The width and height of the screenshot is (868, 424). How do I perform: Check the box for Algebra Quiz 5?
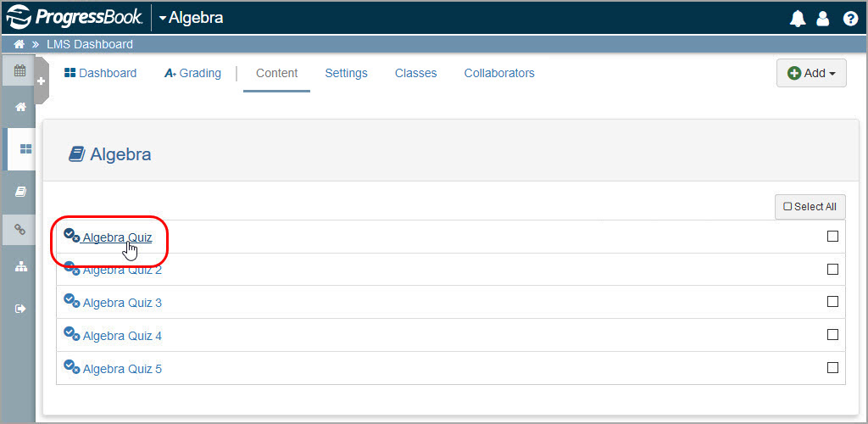832,367
